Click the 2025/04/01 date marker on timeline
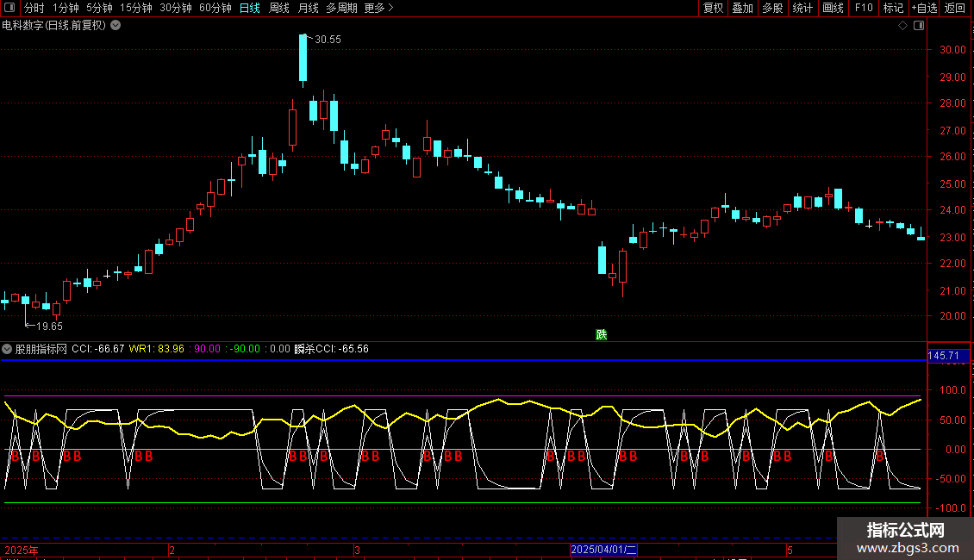This screenshot has height=560, width=974. tap(603, 549)
